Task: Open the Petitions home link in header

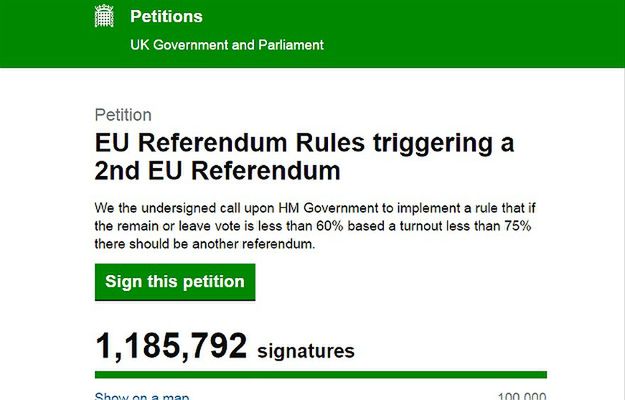Action: pyautogui.click(x=166, y=17)
